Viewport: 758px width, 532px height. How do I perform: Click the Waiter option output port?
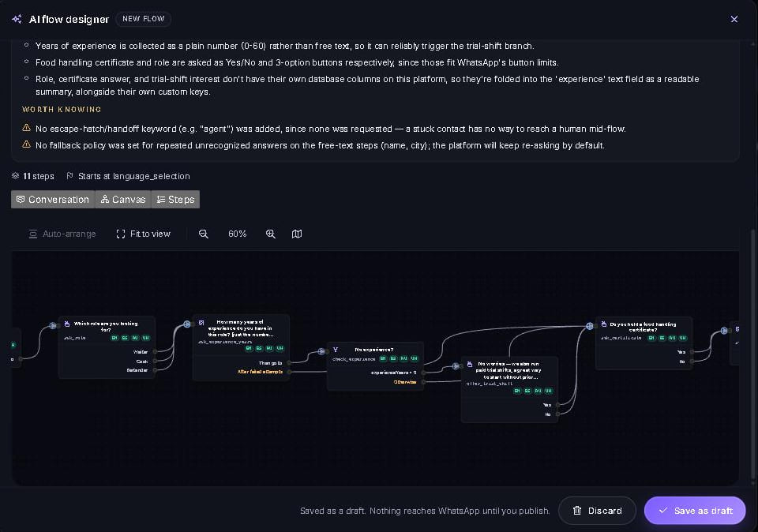click(155, 352)
